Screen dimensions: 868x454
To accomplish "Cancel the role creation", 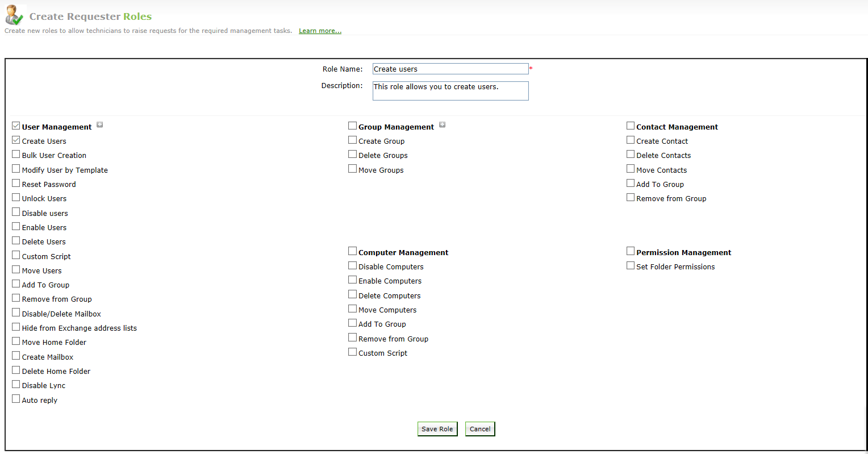I will (x=480, y=429).
